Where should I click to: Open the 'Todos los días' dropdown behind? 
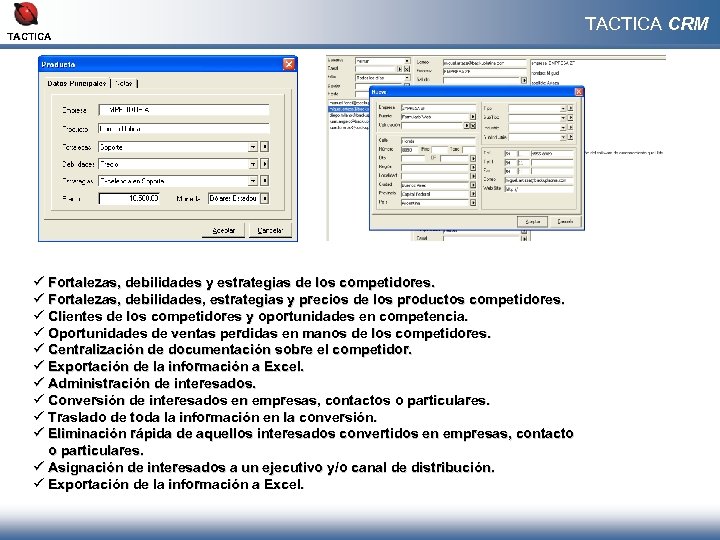(407, 78)
